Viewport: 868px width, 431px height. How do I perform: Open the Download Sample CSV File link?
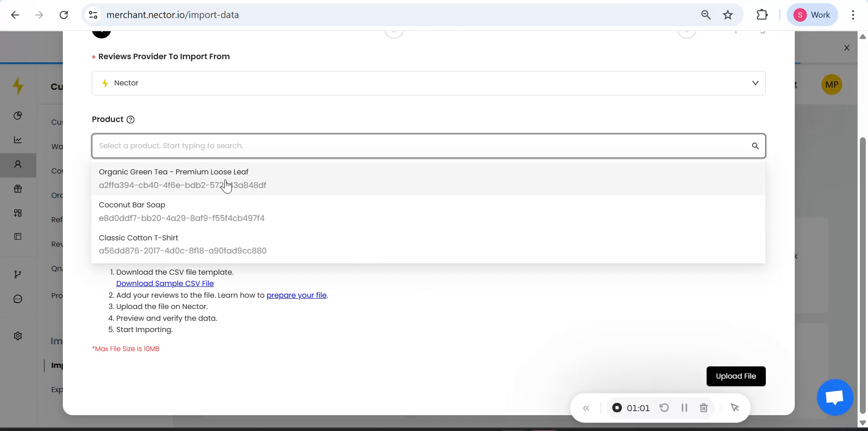(x=165, y=283)
